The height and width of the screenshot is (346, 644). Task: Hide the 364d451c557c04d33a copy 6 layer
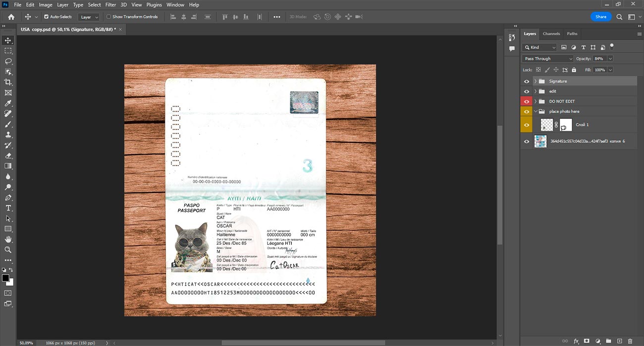(x=527, y=141)
